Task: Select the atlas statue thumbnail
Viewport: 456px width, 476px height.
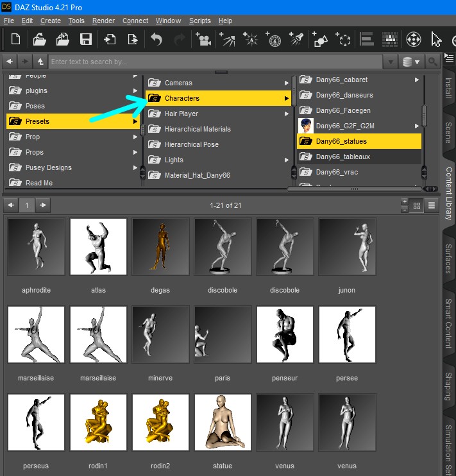Action: 98,246
